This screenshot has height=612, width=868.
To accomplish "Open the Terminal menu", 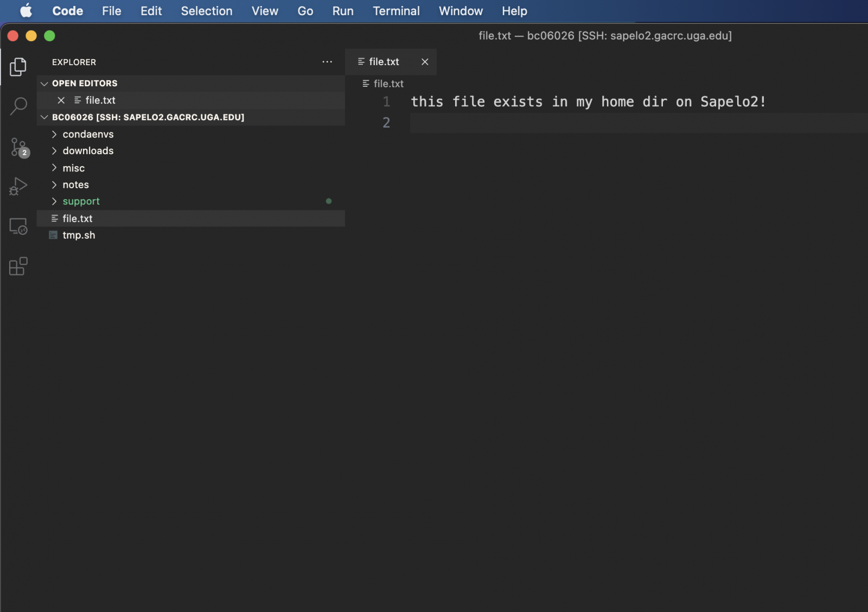I will (x=396, y=11).
